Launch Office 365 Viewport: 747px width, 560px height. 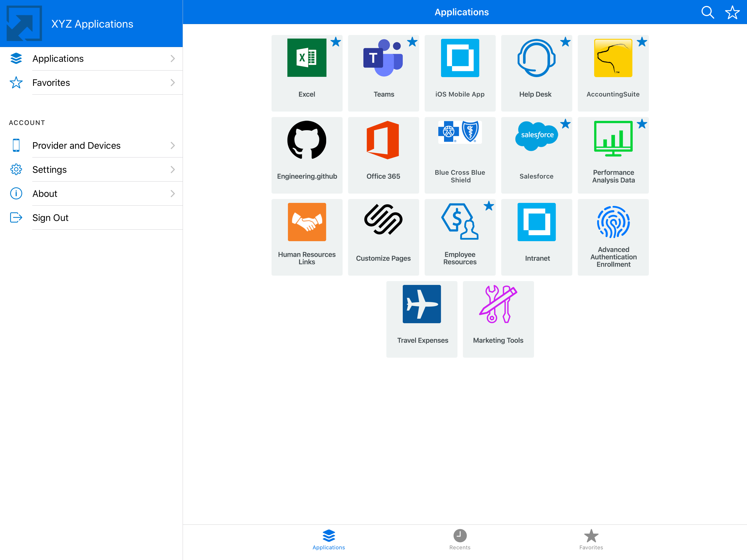coord(383,155)
